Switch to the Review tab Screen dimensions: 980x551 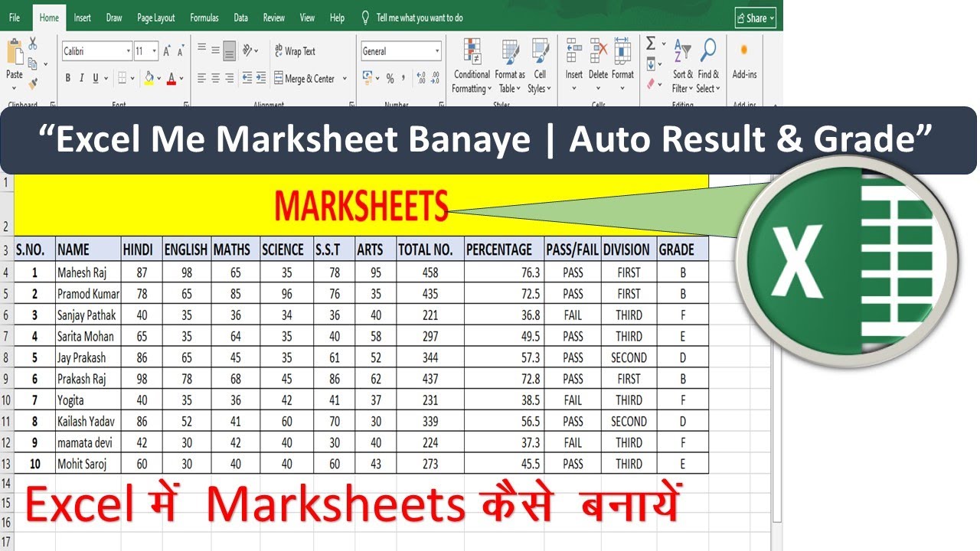click(x=274, y=18)
